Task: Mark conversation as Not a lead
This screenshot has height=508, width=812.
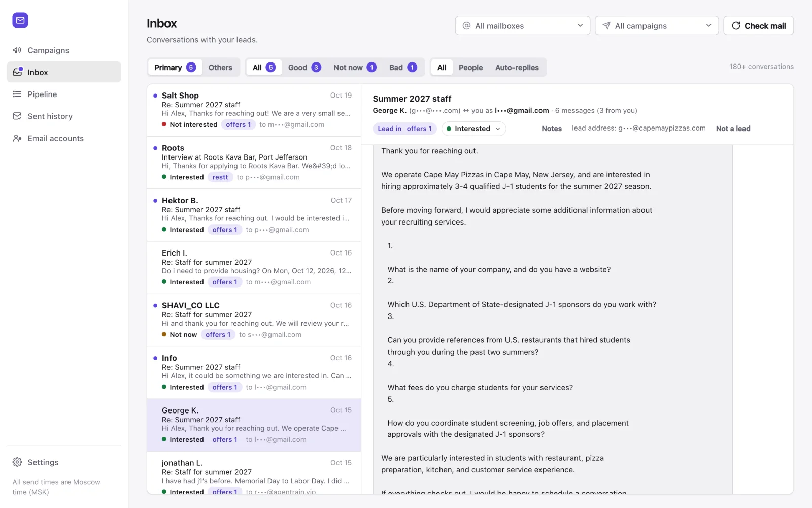Action: coord(733,129)
